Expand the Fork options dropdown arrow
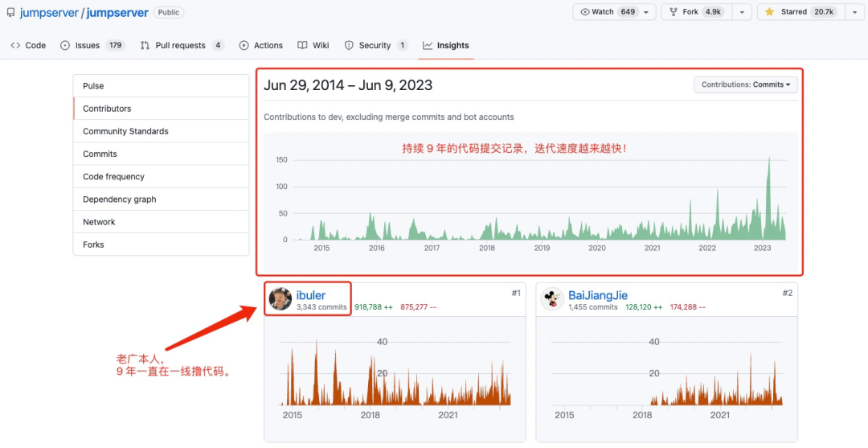 742,11
